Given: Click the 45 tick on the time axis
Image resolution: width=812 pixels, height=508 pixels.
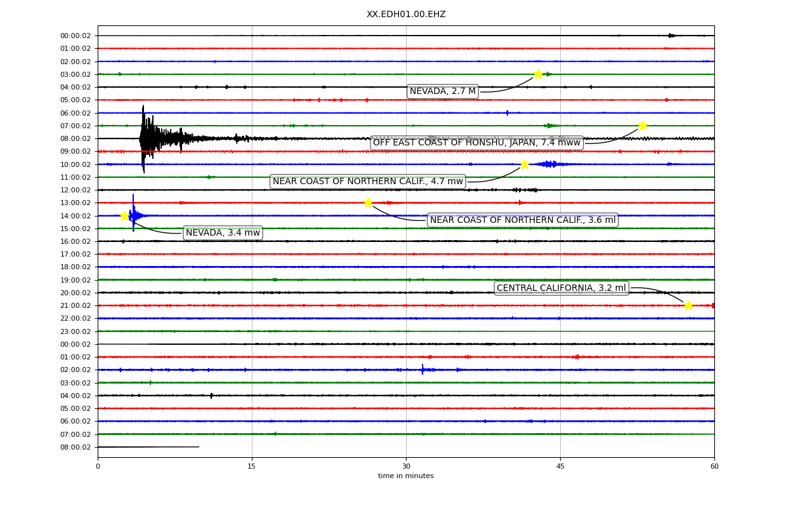Looking at the screenshot, I should click(x=560, y=467).
